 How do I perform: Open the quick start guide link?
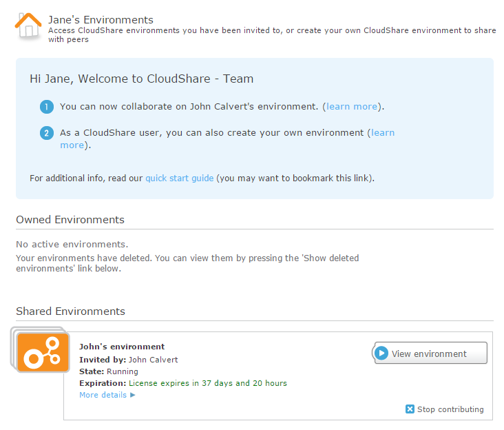point(179,178)
